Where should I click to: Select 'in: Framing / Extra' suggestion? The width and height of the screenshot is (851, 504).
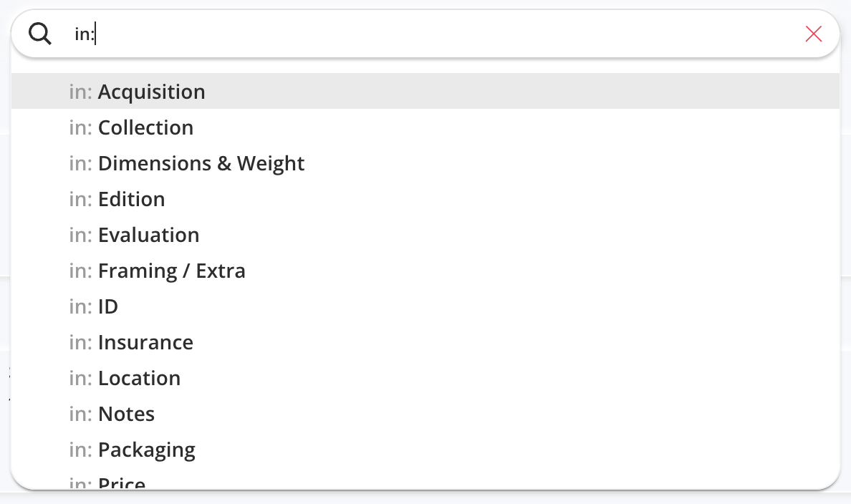click(x=425, y=270)
